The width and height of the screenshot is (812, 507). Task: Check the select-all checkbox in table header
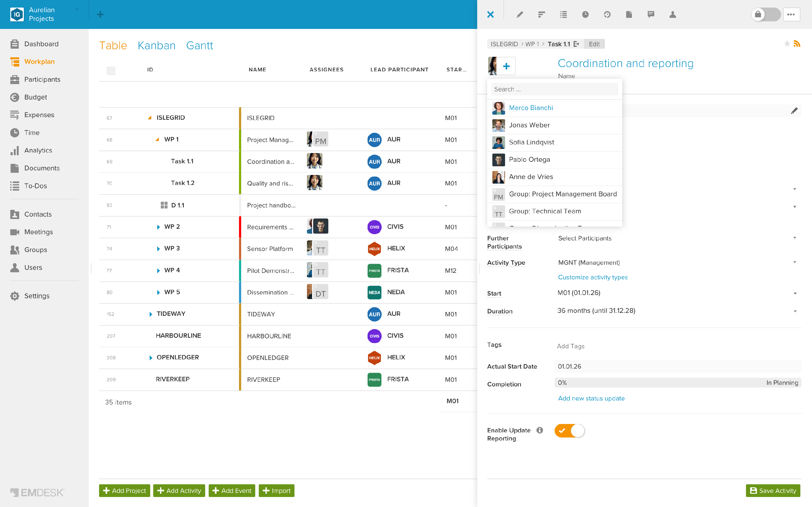(111, 70)
